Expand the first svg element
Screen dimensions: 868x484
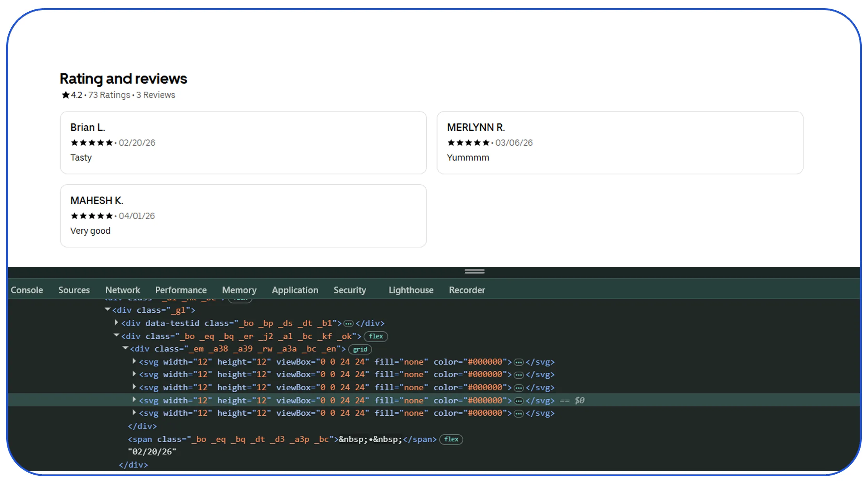point(134,361)
